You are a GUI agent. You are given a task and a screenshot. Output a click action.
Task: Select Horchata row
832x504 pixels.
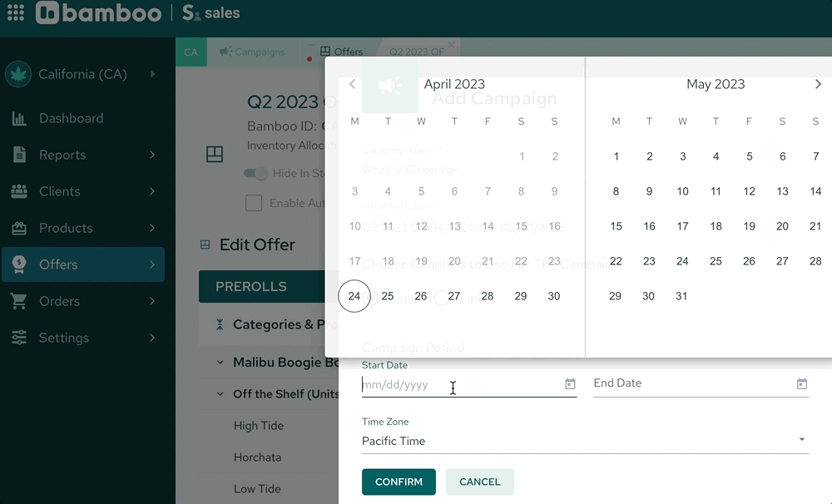(x=257, y=457)
